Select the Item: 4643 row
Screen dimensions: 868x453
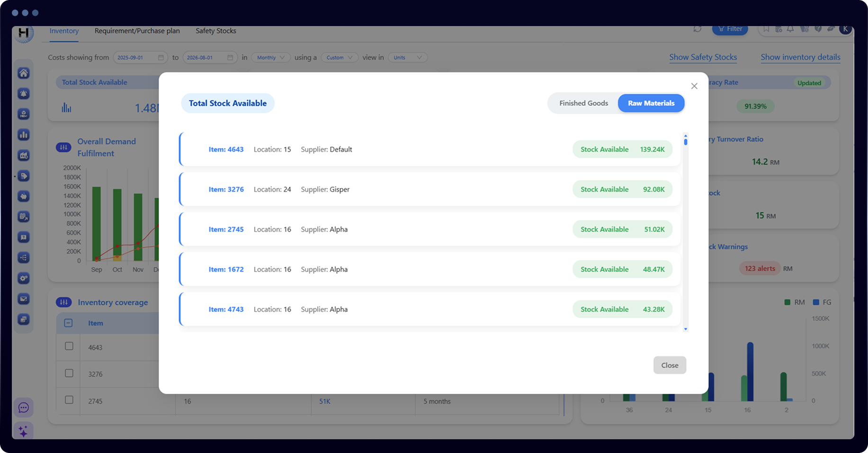[x=430, y=149]
